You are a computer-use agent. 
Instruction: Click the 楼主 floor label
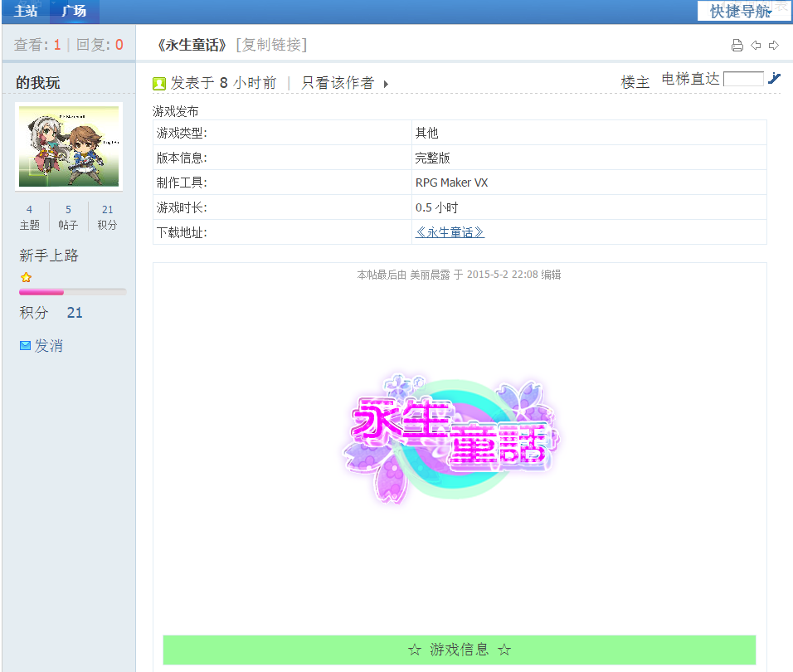click(635, 82)
